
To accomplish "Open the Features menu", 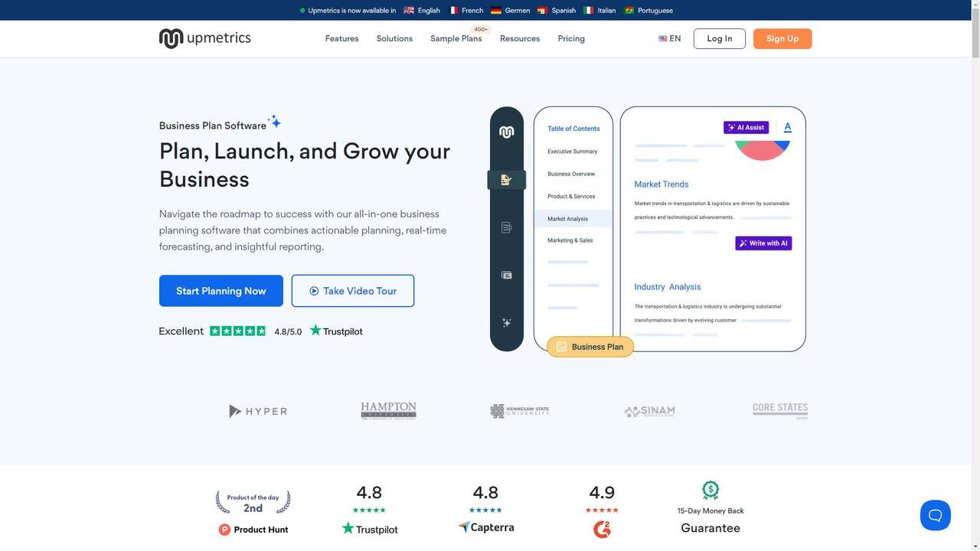I will (x=341, y=38).
